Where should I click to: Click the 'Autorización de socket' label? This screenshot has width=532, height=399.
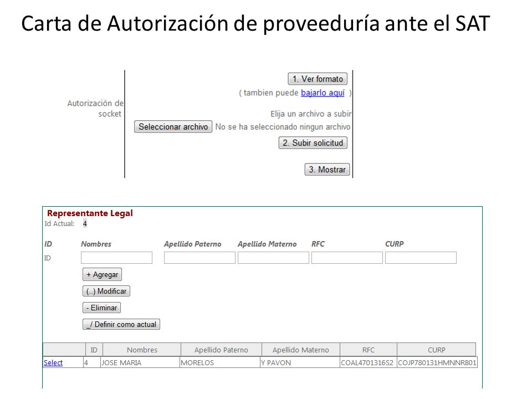(95, 108)
